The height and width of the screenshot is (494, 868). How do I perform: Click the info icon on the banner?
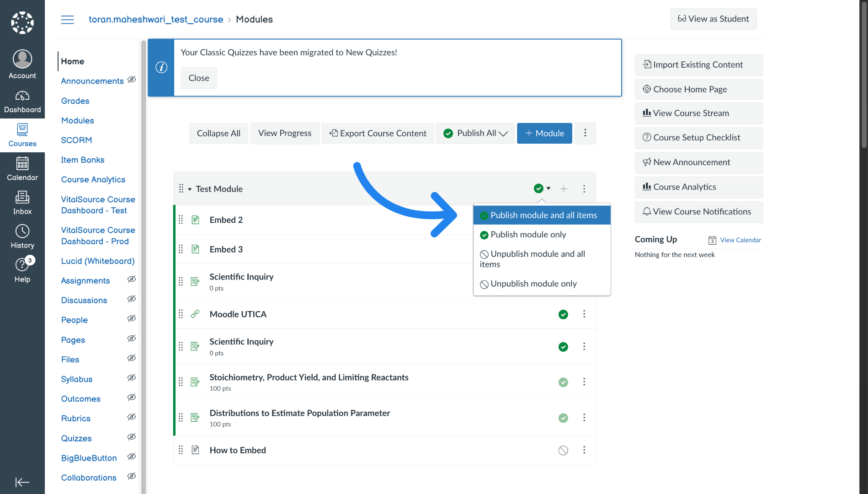161,67
